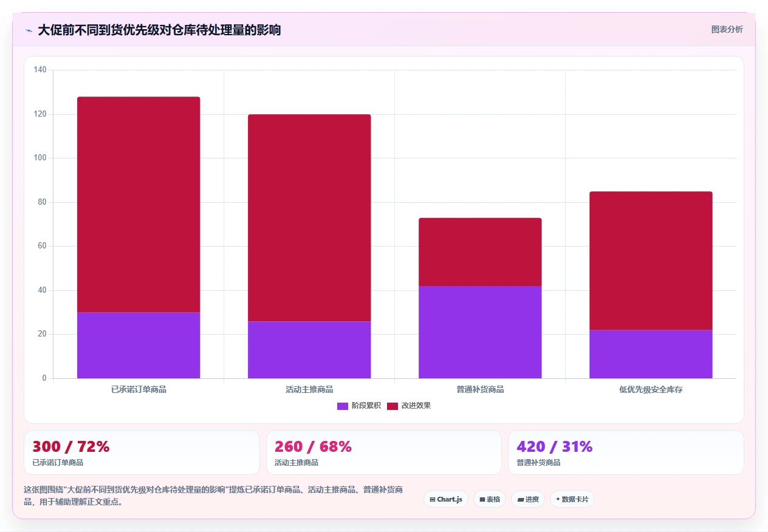
Task: Select the 表格 tag chip
Action: pyautogui.click(x=490, y=499)
